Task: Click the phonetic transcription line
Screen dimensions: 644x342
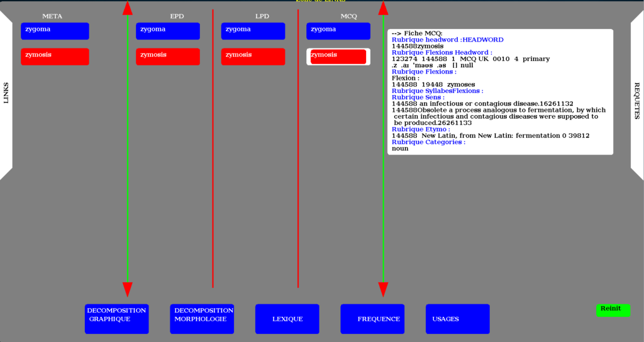Action: click(433, 65)
